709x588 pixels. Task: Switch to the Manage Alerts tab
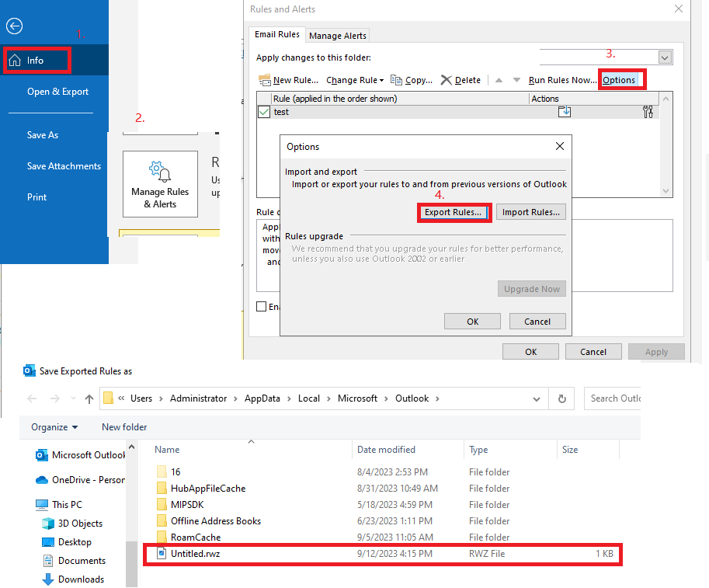(337, 36)
